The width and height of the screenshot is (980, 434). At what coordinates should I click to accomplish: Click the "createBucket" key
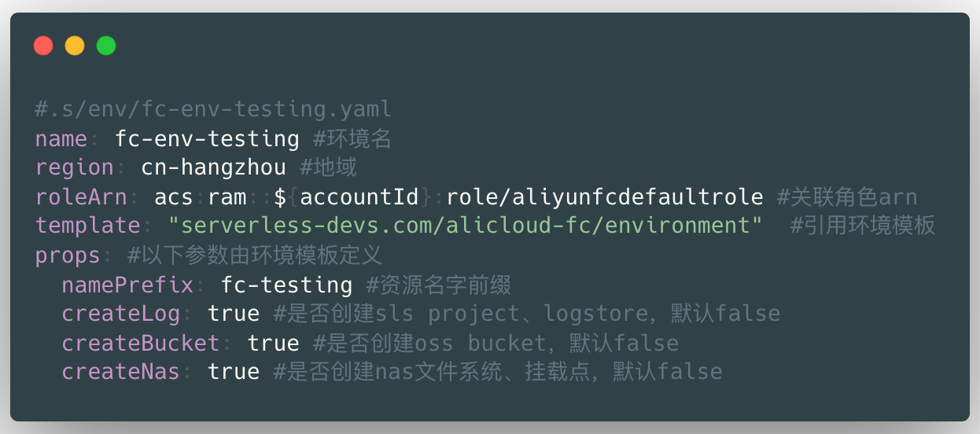click(x=141, y=343)
